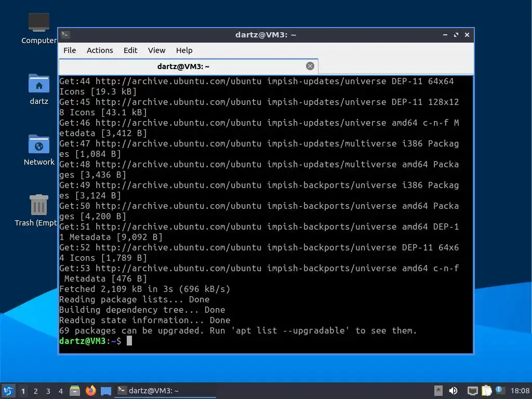532x399 pixels.
Task: Select the Computer desktop icon
Action: pyautogui.click(x=38, y=29)
